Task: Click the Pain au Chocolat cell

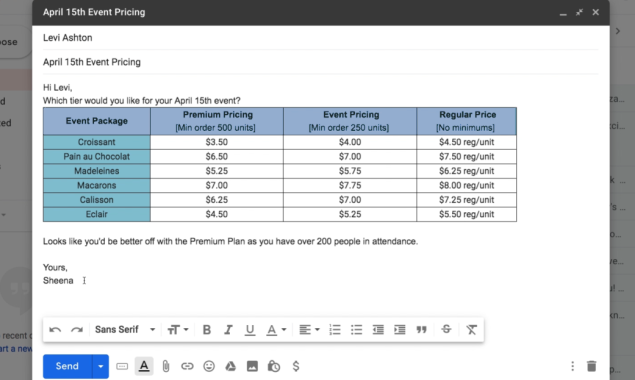Action: (x=97, y=157)
